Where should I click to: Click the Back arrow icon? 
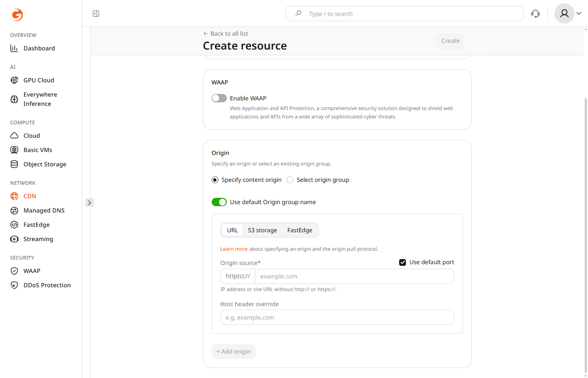point(206,34)
